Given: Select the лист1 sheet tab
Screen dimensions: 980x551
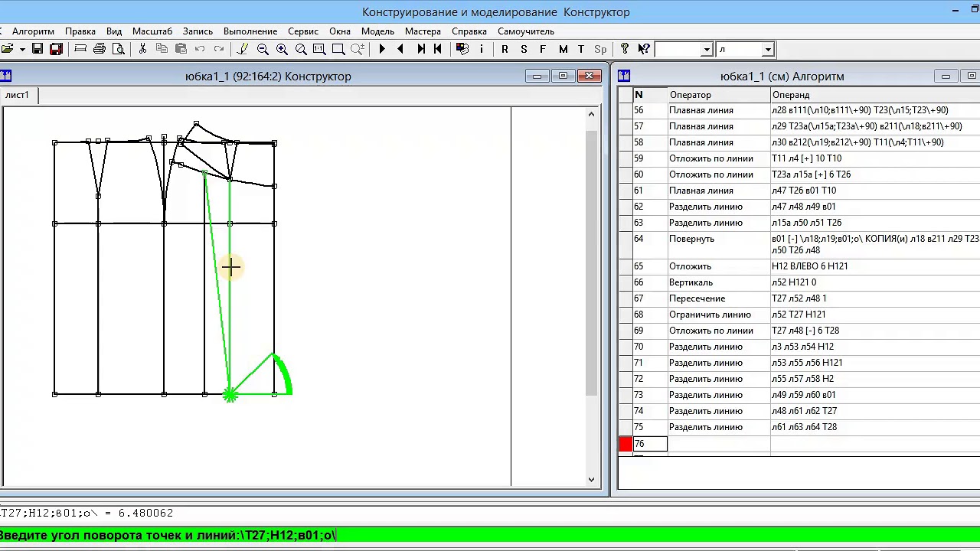Looking at the screenshot, I should coord(17,95).
